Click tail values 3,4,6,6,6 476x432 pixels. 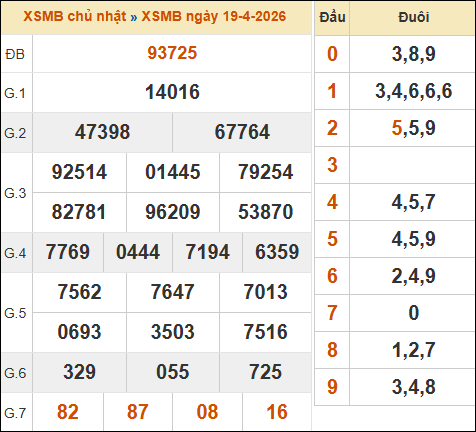click(413, 91)
